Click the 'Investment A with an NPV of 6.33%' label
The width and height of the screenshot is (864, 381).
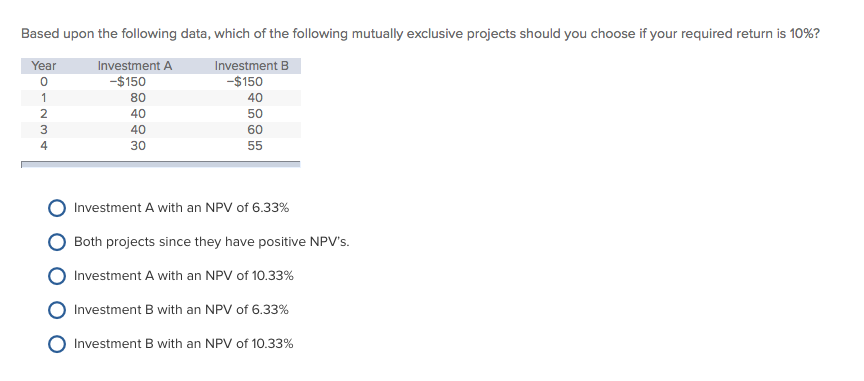[x=181, y=208]
